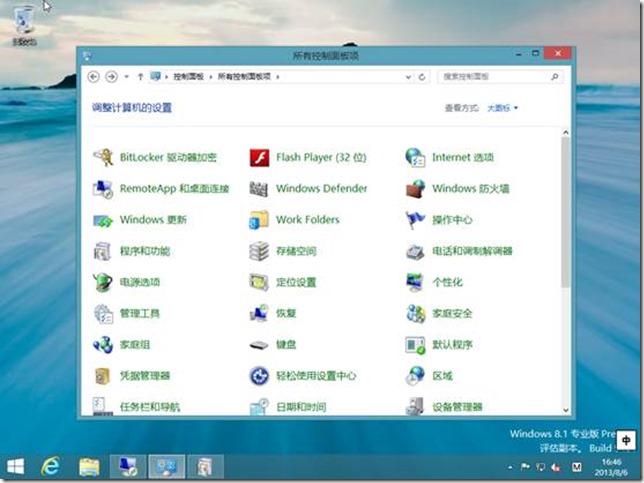Open the 个性化 monitor icon
This screenshot has height=483, width=644.
(415, 282)
